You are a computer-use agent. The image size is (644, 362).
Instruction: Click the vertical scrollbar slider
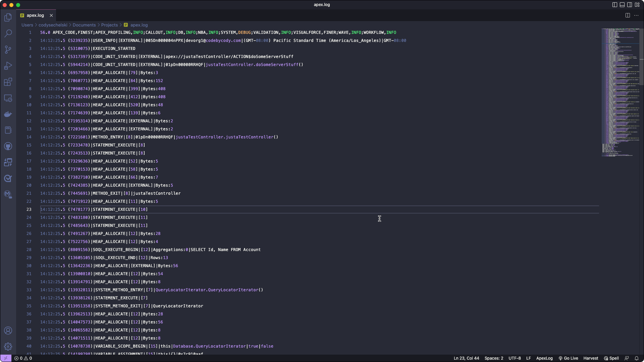(642, 57)
